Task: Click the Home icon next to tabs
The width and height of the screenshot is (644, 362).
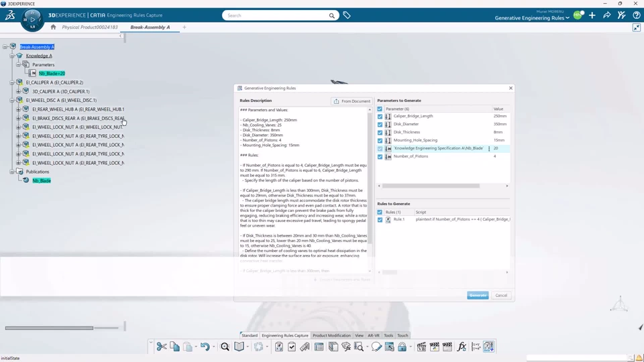Action: pos(53,27)
